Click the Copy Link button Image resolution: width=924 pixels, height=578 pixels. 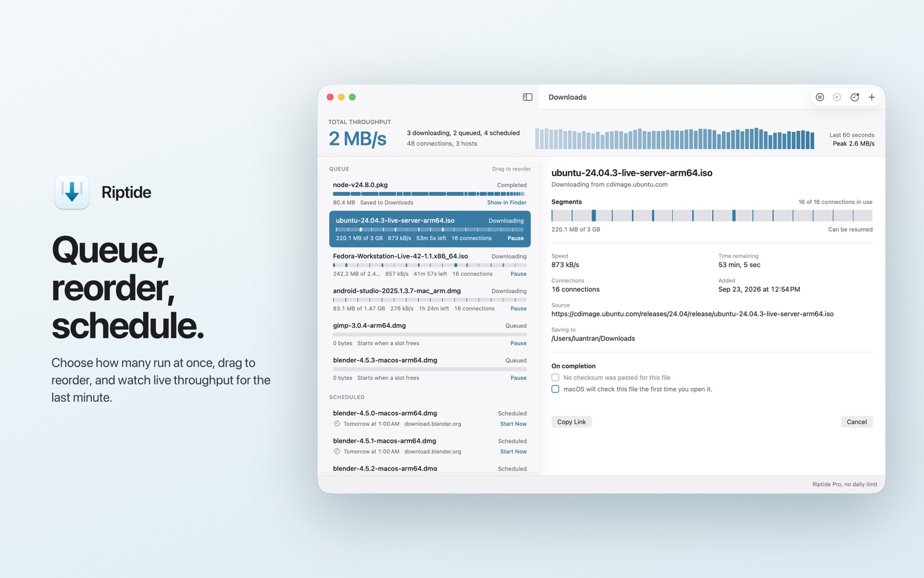pos(572,422)
